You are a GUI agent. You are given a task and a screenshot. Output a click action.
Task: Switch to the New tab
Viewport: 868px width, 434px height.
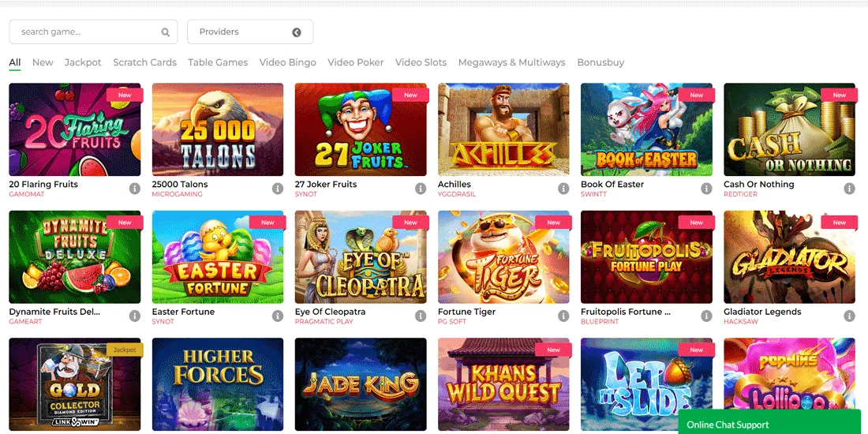pyautogui.click(x=43, y=62)
